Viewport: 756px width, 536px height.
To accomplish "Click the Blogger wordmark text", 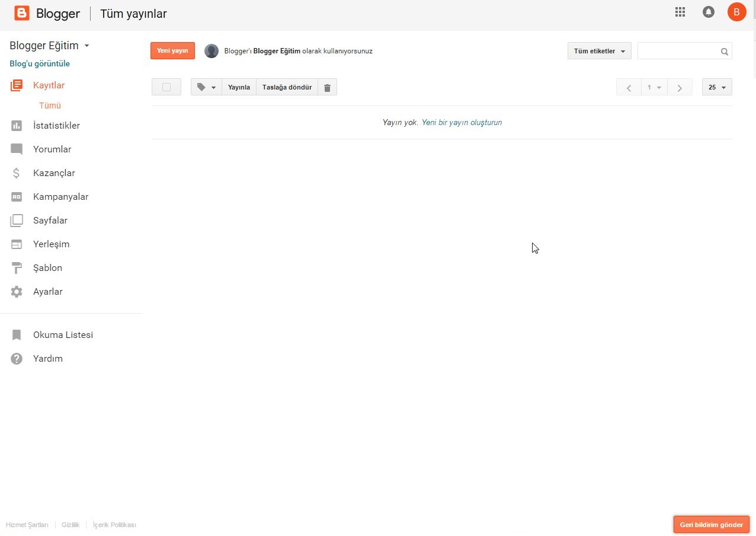I will (58, 14).
